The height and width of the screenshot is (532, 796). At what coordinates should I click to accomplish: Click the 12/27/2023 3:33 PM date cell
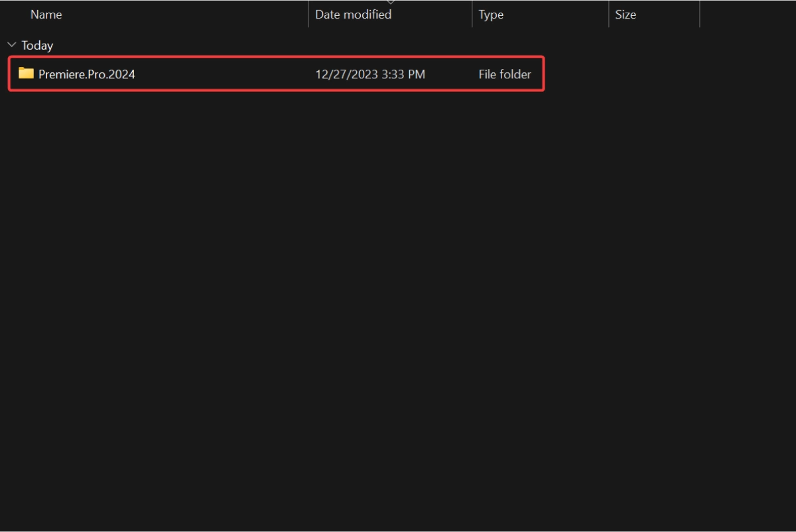[370, 74]
